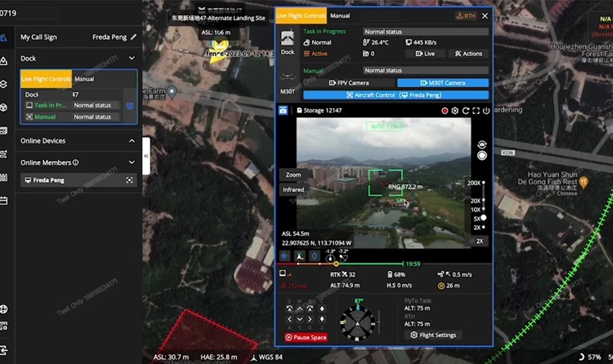Rotate aircraft left with the Q control
Image resolution: width=613 pixels, height=364 pixels.
290,309
